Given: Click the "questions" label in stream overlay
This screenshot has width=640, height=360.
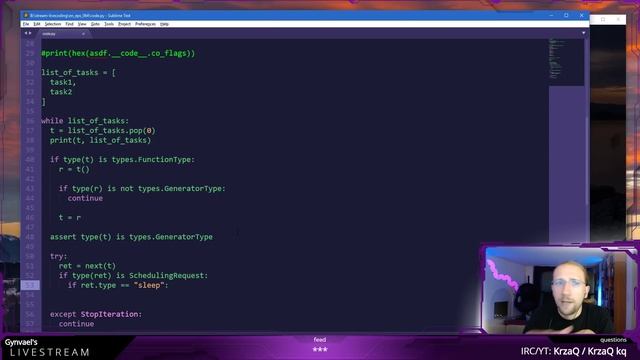Looking at the screenshot, I should point(613,340).
